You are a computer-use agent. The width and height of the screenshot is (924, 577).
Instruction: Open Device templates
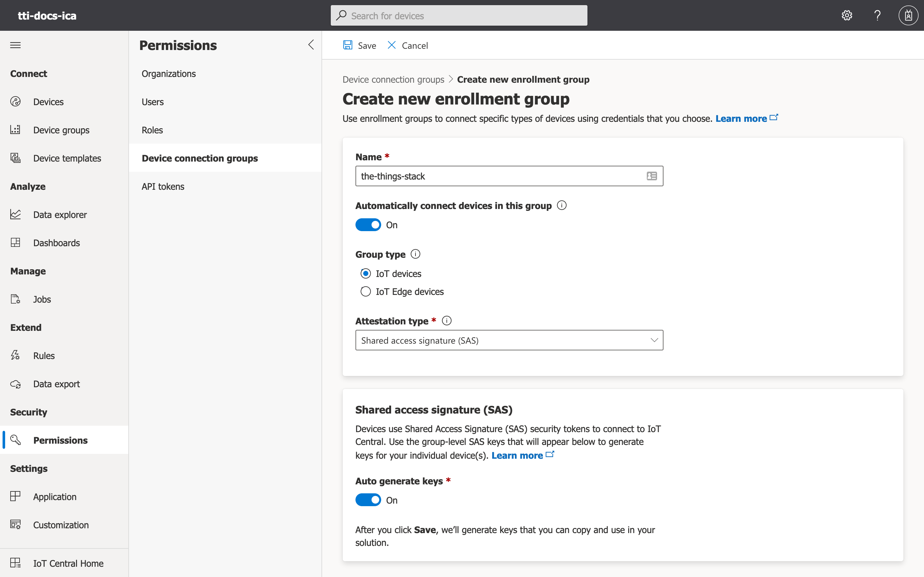[x=67, y=158]
